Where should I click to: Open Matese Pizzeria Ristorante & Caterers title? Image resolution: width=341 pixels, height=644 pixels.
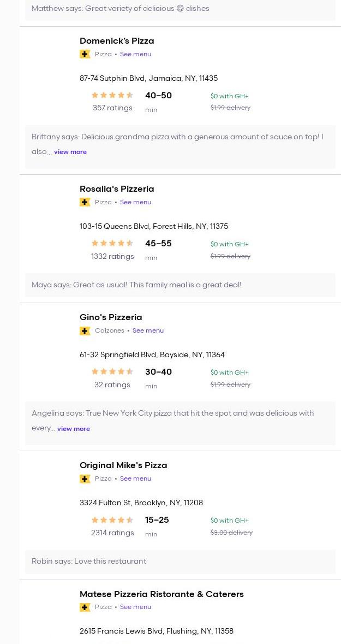(161, 594)
